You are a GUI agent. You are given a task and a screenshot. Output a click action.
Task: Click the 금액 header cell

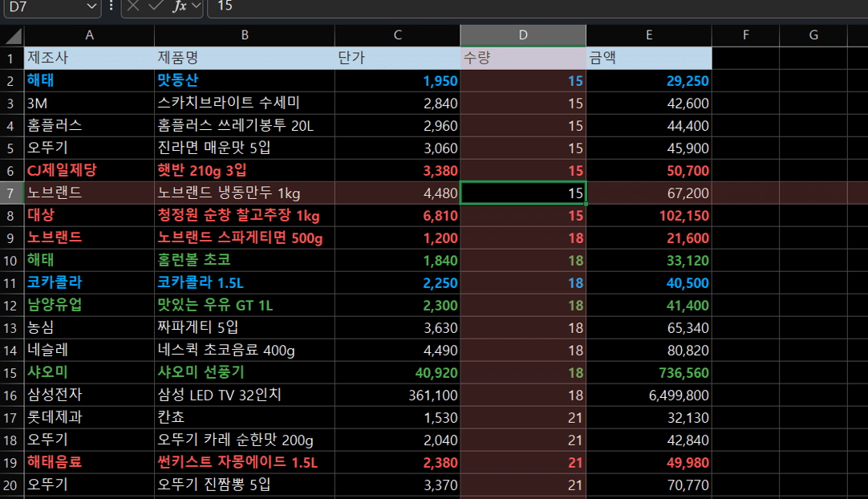(x=648, y=59)
